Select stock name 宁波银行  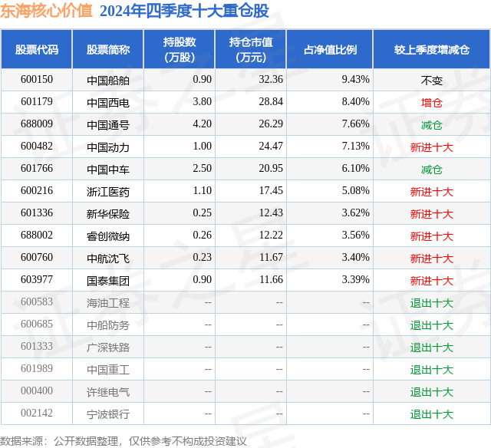coord(108,414)
